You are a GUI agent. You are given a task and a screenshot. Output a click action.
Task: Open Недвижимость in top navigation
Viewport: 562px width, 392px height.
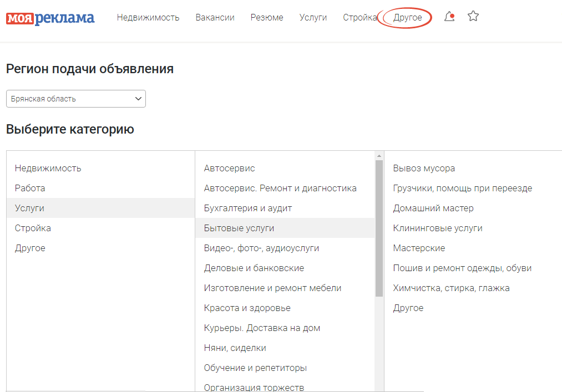(x=148, y=18)
